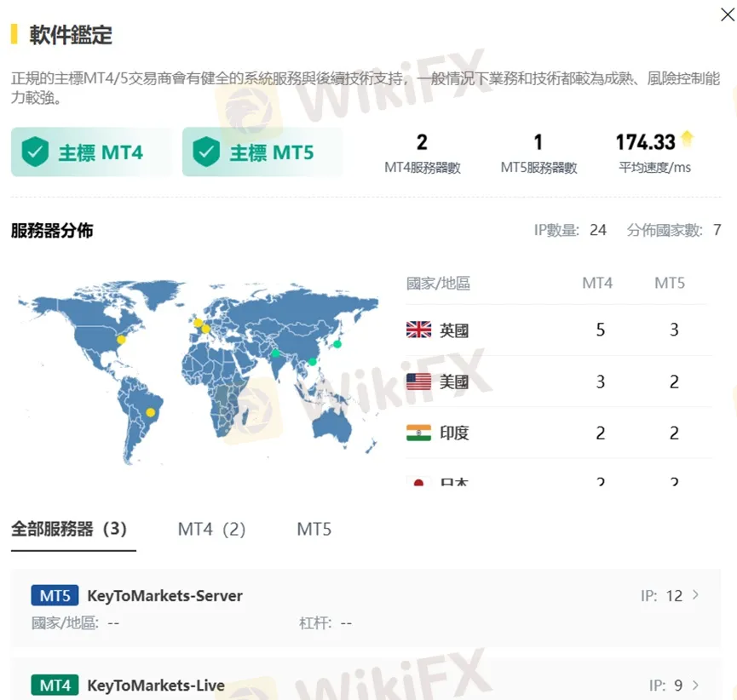737x700 pixels.
Task: Click the United States flag icon
Action: pyautogui.click(x=418, y=381)
